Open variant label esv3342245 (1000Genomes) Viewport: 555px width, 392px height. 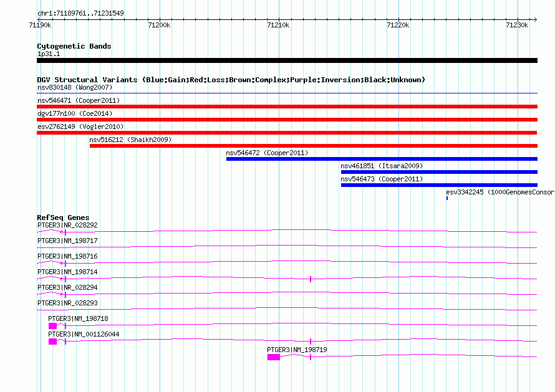click(x=500, y=192)
